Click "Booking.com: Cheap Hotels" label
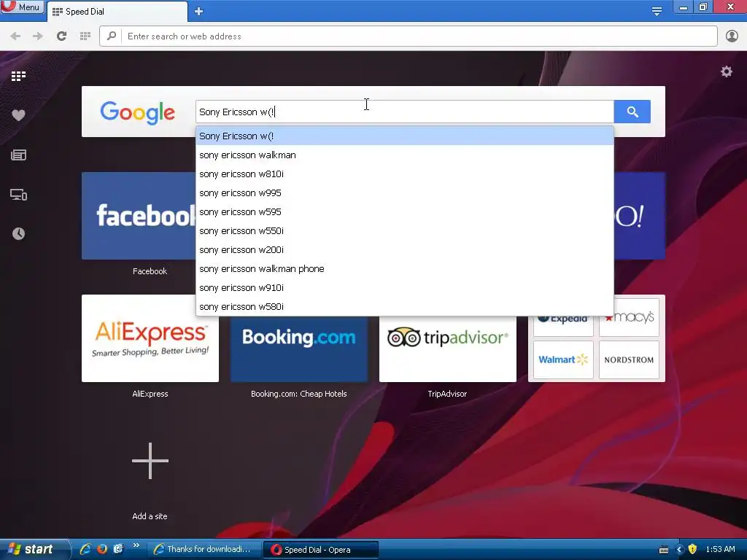Viewport: 747px width, 560px height. point(298,394)
